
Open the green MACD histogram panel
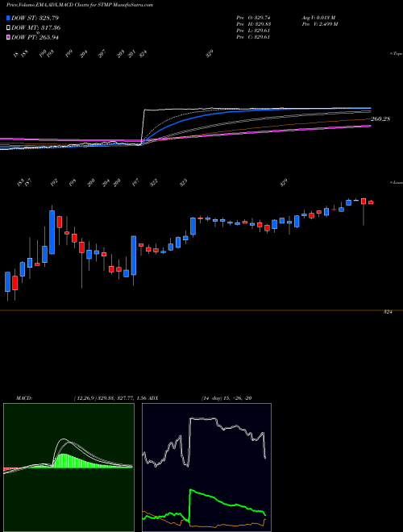(69, 468)
